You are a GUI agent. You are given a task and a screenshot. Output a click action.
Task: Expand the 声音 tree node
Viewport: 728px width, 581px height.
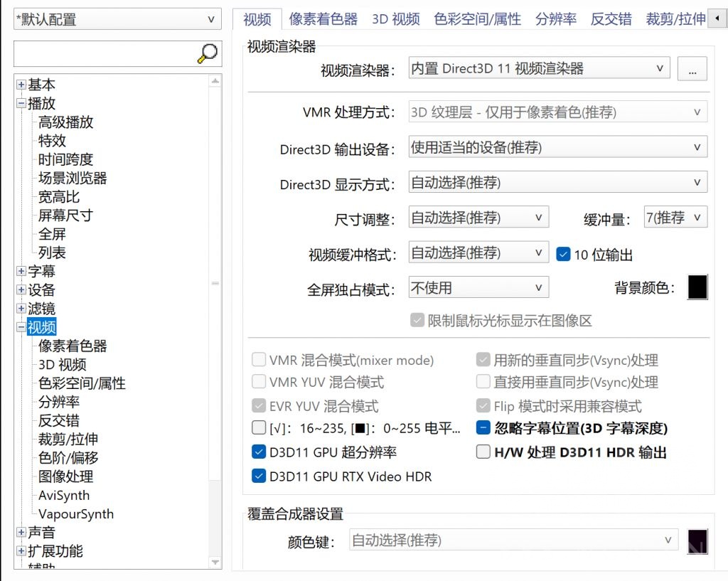(x=21, y=532)
